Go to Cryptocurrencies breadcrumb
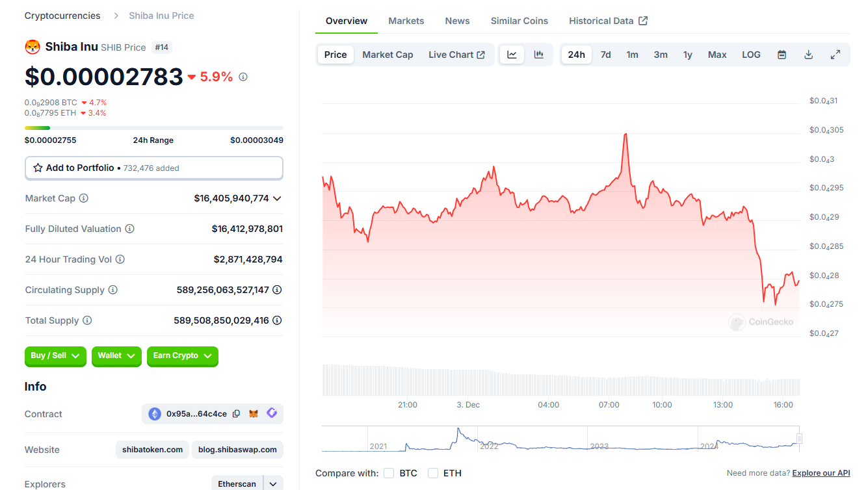The width and height of the screenshot is (868, 490). coord(62,16)
